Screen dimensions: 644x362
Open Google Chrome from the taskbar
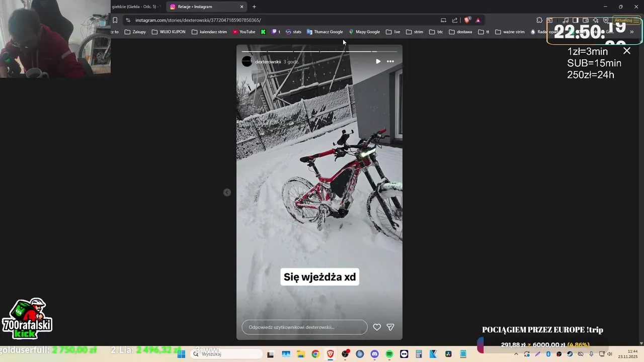[x=315, y=354]
